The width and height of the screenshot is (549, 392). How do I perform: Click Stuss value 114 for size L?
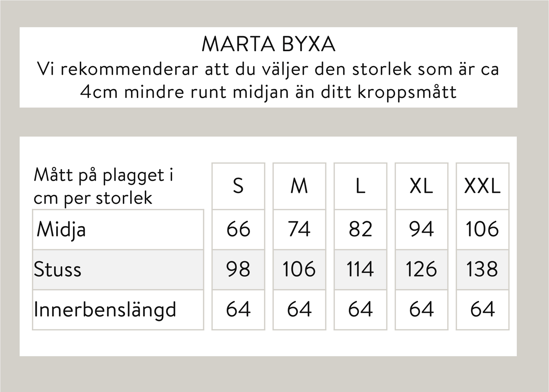(x=360, y=269)
